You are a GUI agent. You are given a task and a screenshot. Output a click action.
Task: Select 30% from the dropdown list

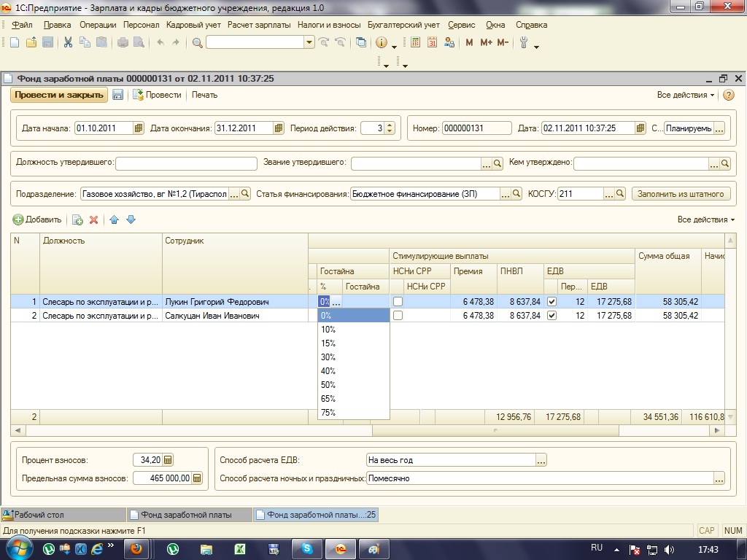328,357
